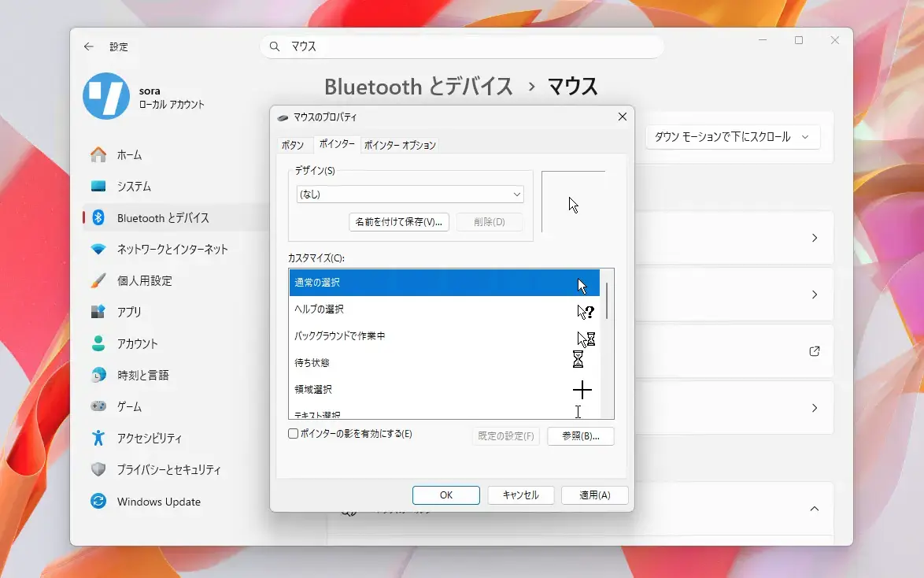Open the ダウン モーションで下にスクロール dropdown
The height and width of the screenshot is (578, 924).
coord(733,137)
